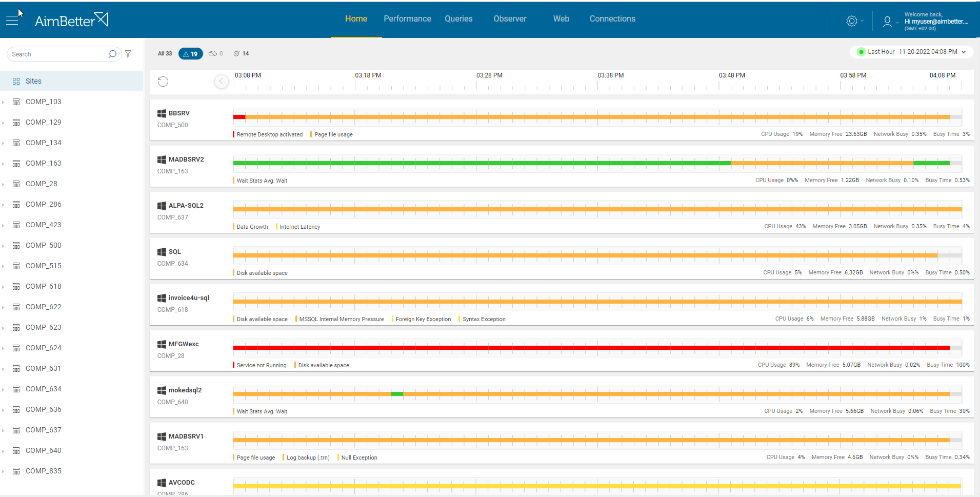Viewport: 980px width, 497px height.
Task: Expand the COMP_163 site in the sidebar
Action: (x=5, y=163)
